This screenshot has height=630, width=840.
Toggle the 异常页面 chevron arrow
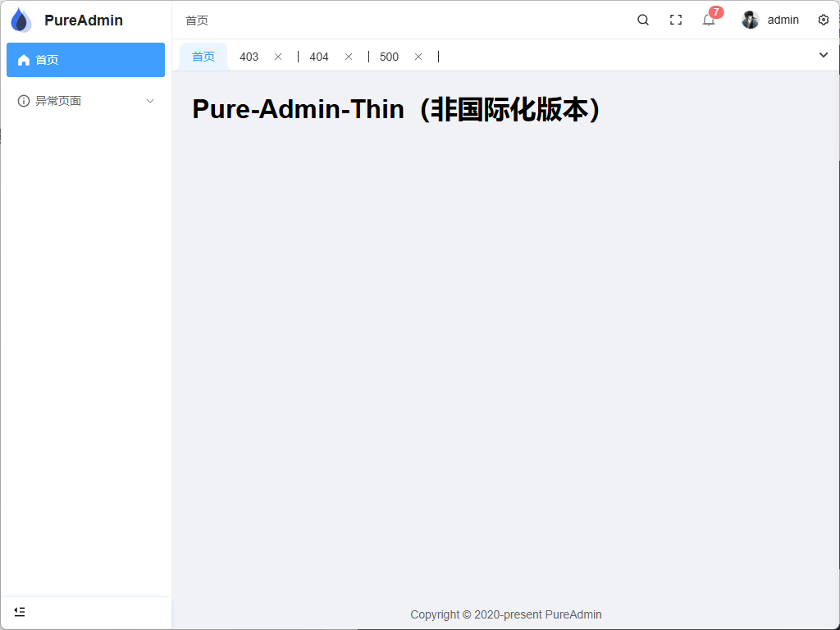151,101
